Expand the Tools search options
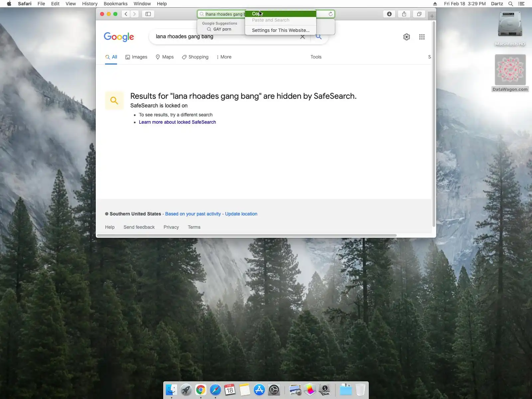532x399 pixels. pyautogui.click(x=316, y=57)
